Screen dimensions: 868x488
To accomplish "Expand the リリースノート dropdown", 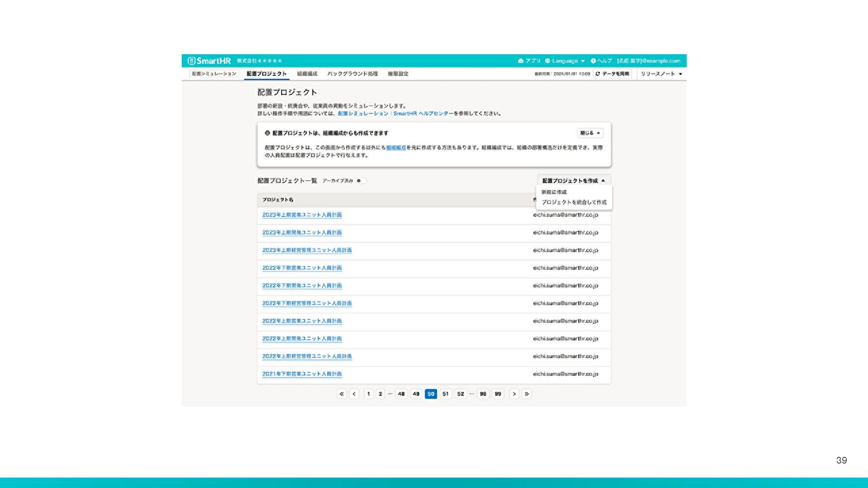I will [661, 74].
